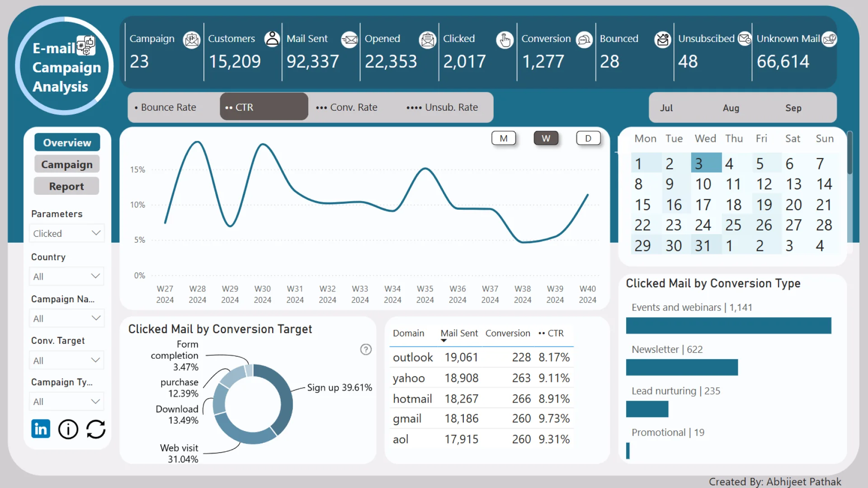The width and height of the screenshot is (868, 488).
Task: Click the Conversion column header
Action: pos(508,333)
